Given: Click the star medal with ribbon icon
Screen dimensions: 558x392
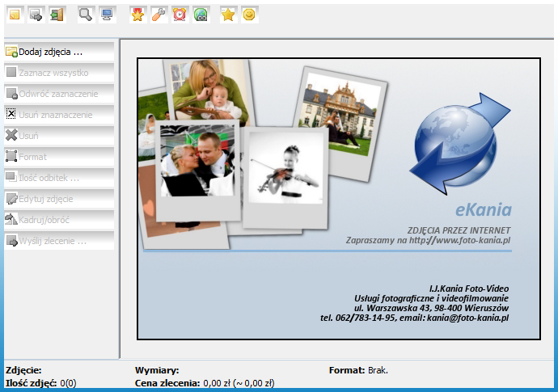Looking at the screenshot, I should 138,15.
